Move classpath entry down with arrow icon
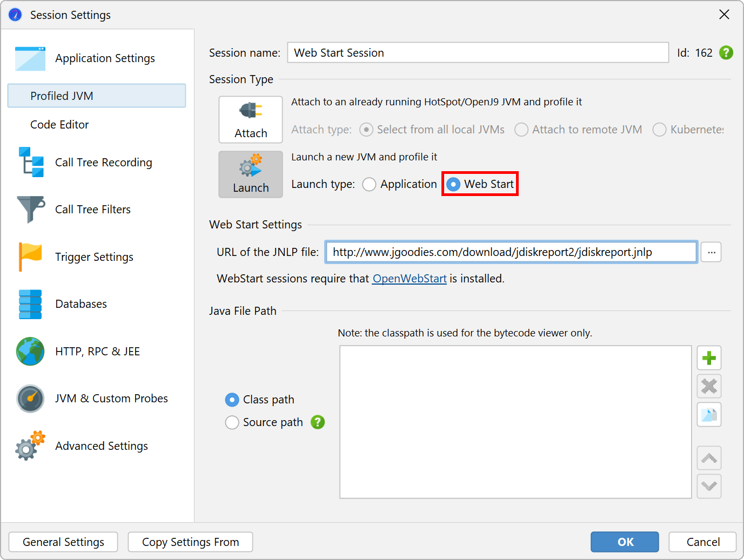This screenshot has height=560, width=744. pyautogui.click(x=709, y=486)
